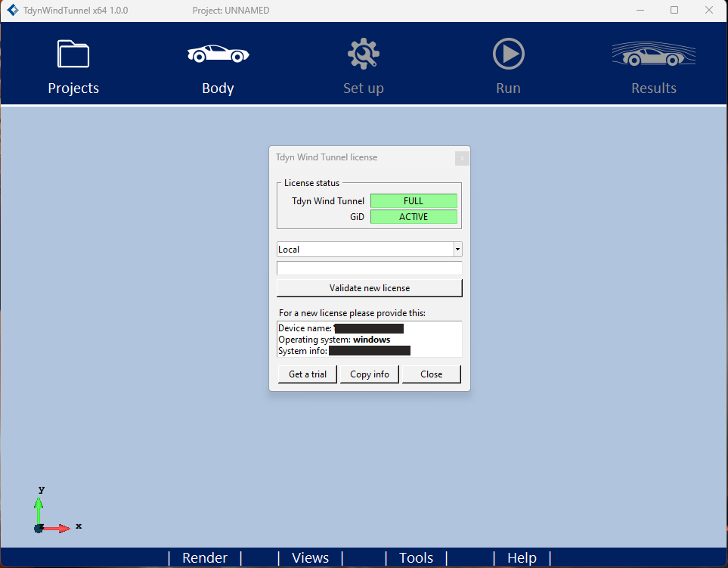Click the Copy info button
This screenshot has width=728, height=568.
click(370, 374)
